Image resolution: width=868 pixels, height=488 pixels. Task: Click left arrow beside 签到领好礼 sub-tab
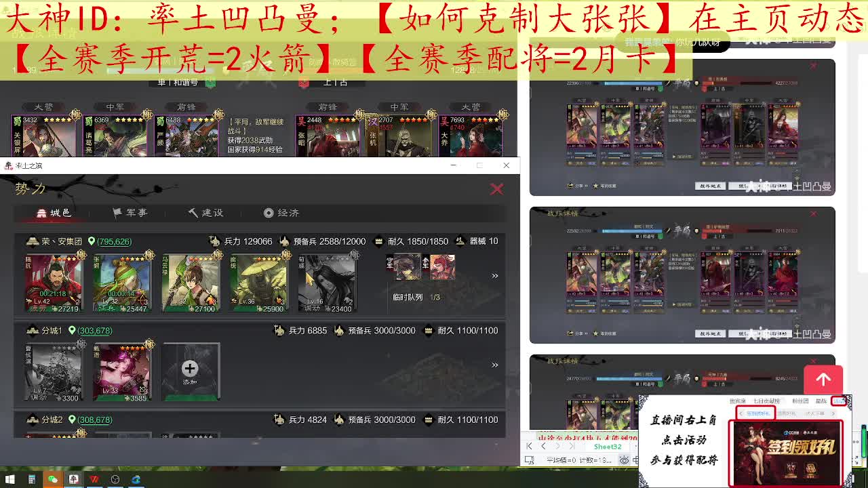click(741, 413)
